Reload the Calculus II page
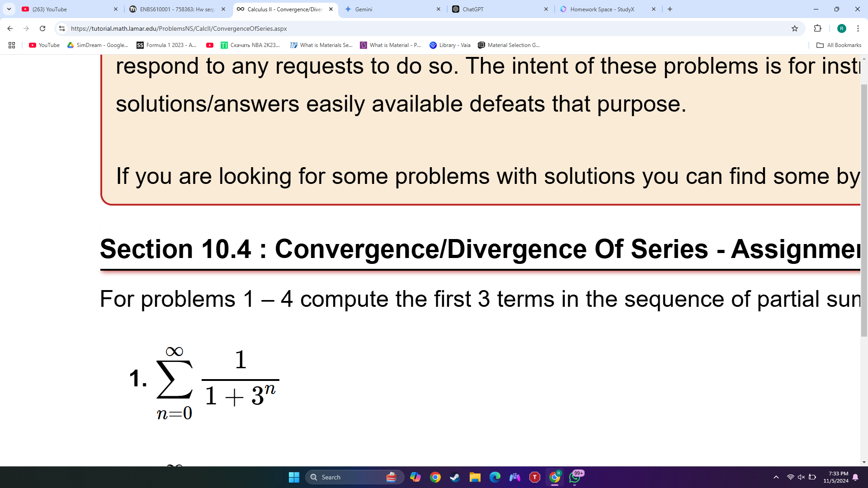The image size is (868, 488). point(42,28)
